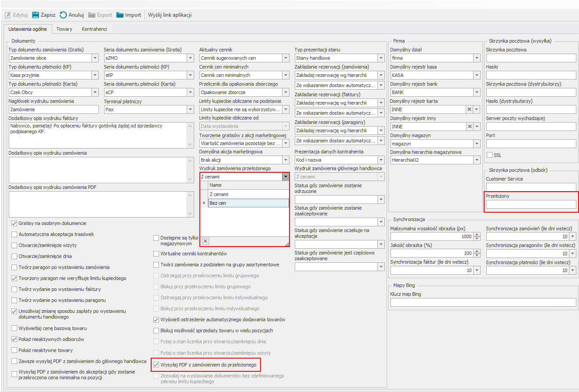Click Wyślij link aplikacji button
Viewport: 579px width, 392px height.
(x=170, y=15)
